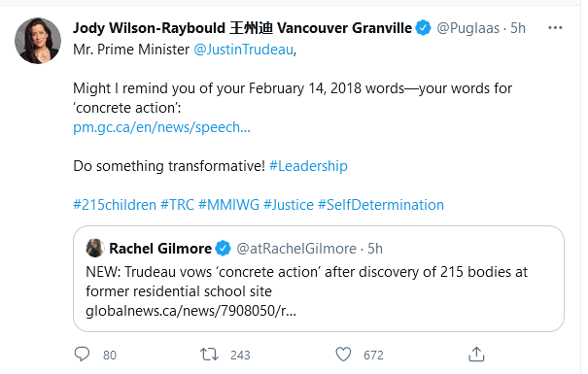Open Jody Wilson-Raybould's profile picture

click(x=38, y=41)
